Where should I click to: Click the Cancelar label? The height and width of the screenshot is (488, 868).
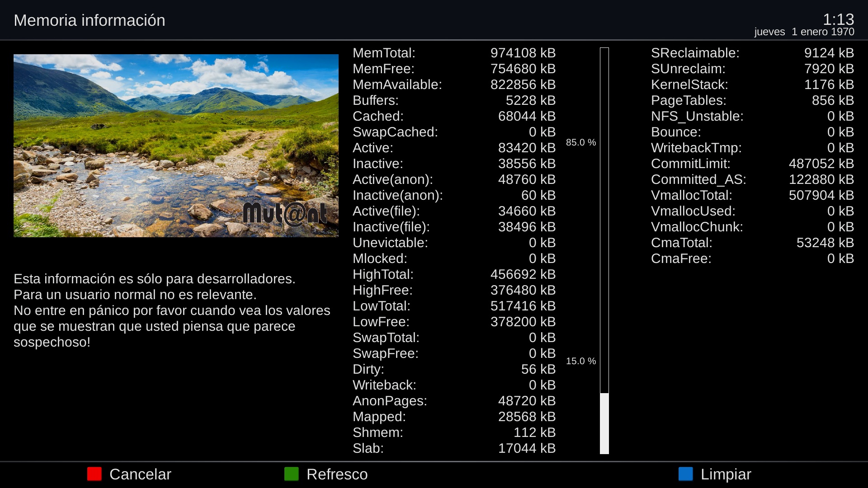coord(140,474)
